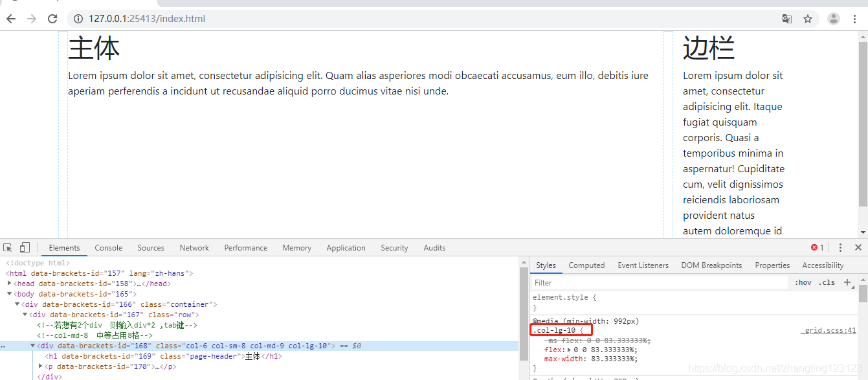Toggle the device toolbar
Screen dimensions: 868x380
25,247
